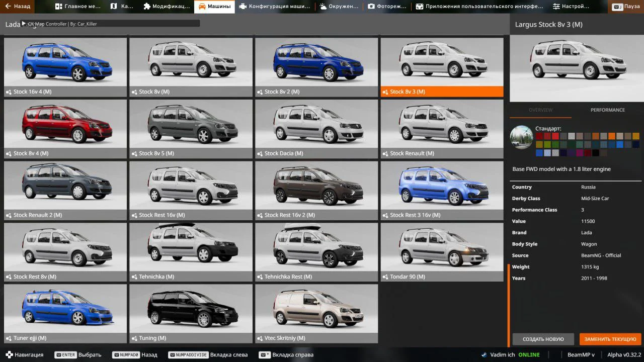
Task: Open the camera Фоторежим tab
Action: click(385, 7)
